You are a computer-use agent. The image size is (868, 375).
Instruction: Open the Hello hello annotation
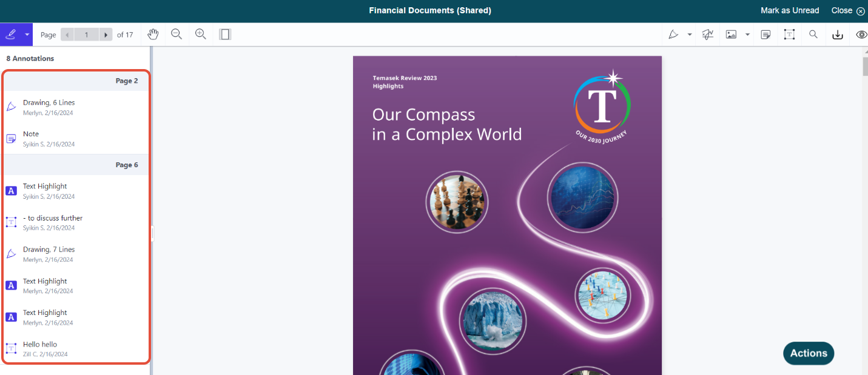[76, 348]
